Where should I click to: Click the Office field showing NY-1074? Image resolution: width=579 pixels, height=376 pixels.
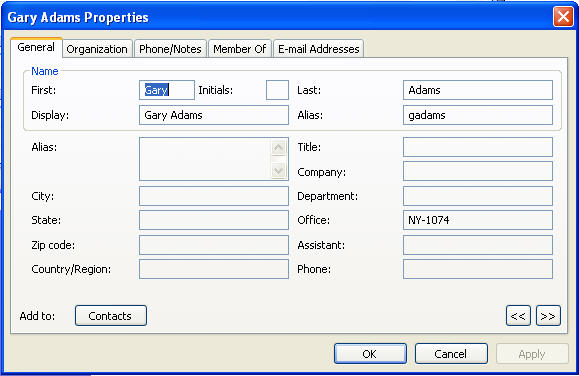tap(478, 220)
